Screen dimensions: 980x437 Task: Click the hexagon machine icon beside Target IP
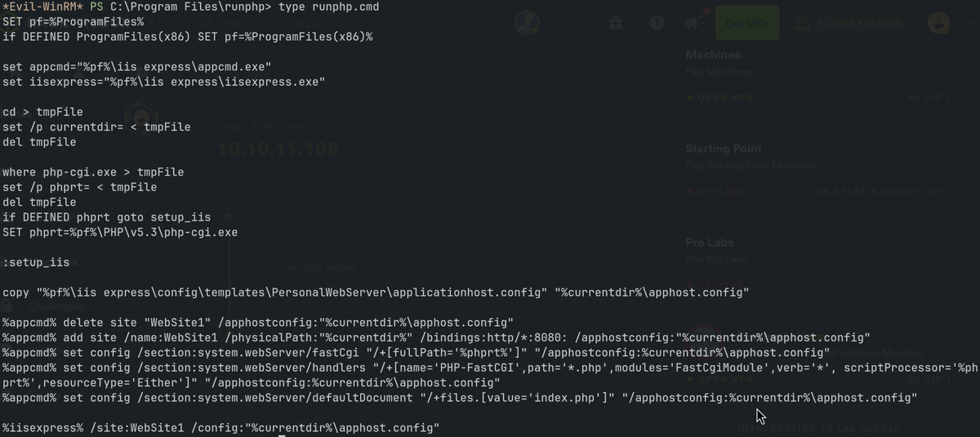[141, 115]
